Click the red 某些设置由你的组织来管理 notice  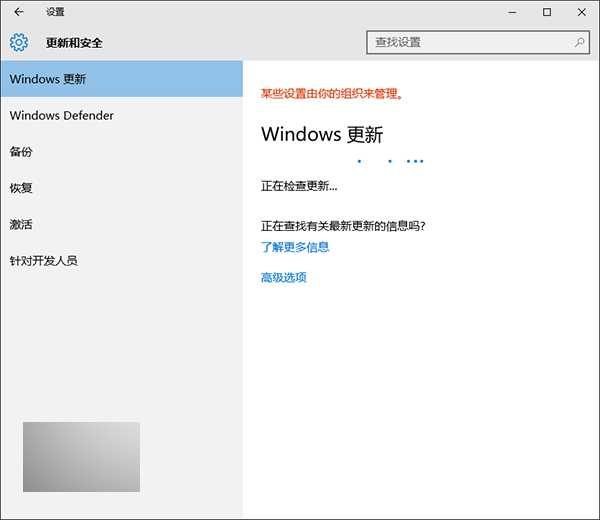click(332, 93)
